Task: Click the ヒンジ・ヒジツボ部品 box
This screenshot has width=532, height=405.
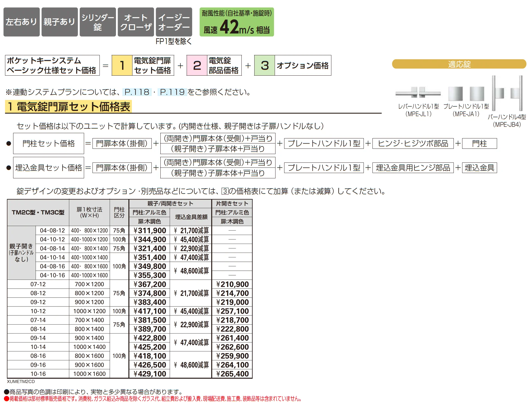Action: point(413,143)
